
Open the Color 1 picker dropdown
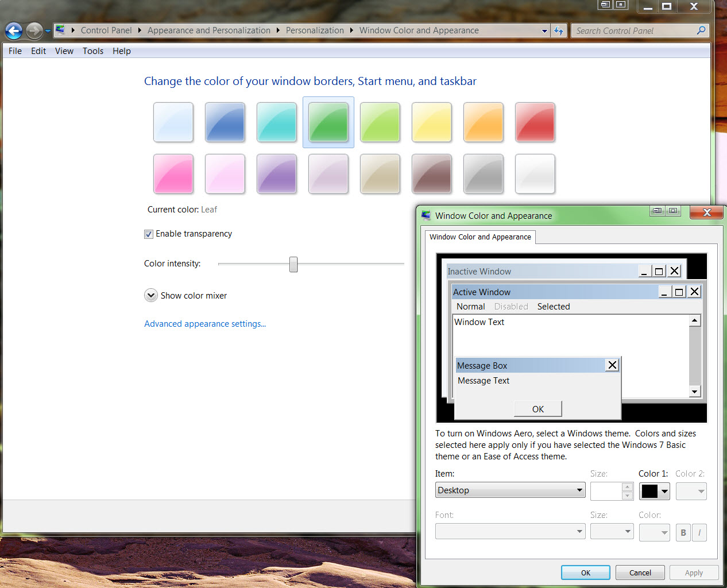(655, 491)
